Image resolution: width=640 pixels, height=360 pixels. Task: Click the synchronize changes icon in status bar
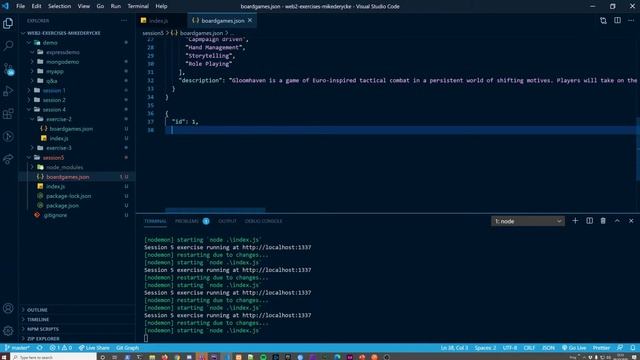(40, 348)
